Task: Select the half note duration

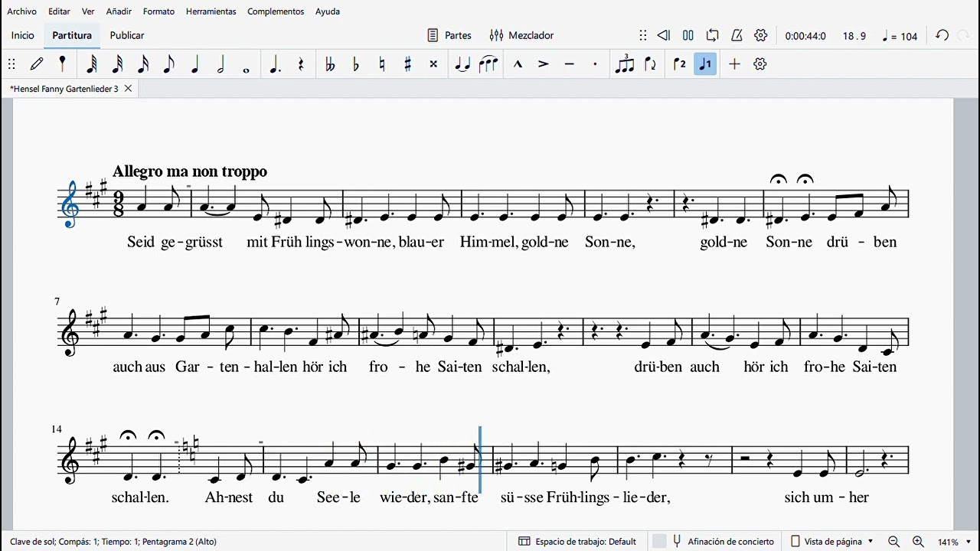Action: tap(220, 64)
